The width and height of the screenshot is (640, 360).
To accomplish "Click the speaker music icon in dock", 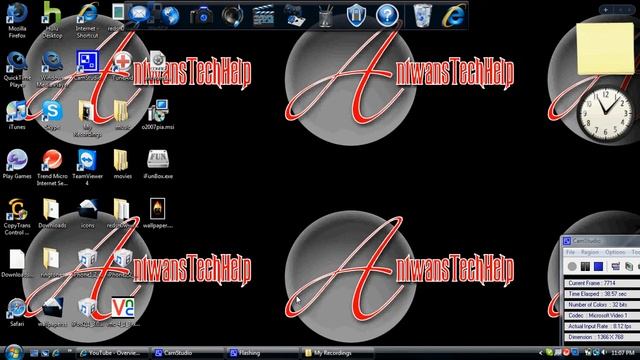I will click(232, 16).
